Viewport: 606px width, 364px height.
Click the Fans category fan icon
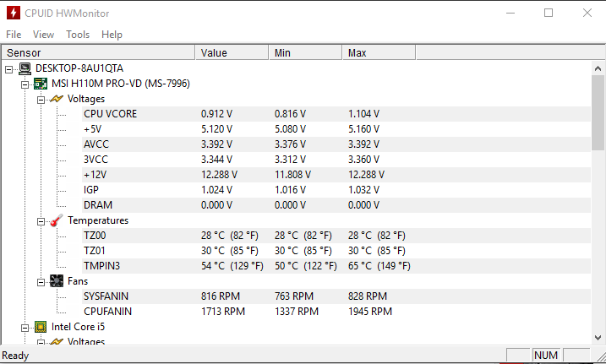[x=57, y=281]
